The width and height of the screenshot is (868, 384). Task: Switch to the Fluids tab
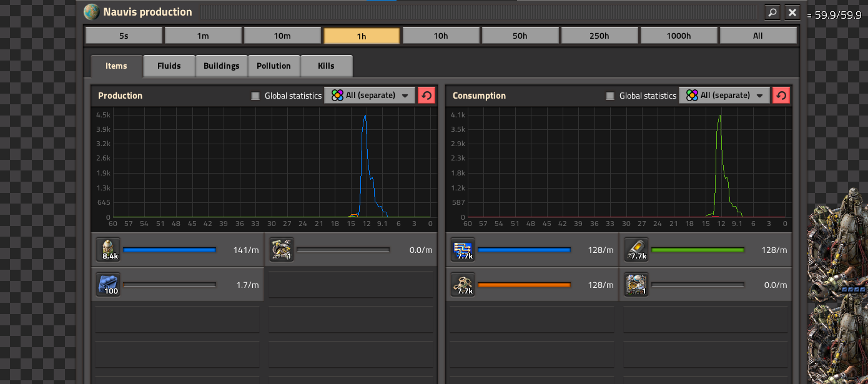[x=169, y=66]
